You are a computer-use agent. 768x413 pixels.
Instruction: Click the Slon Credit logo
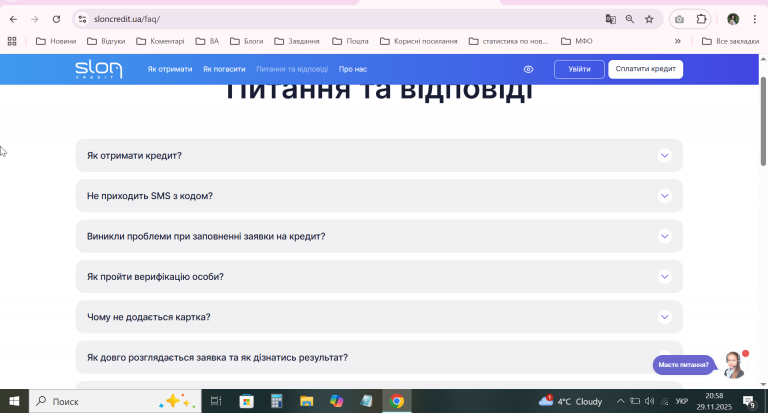point(98,70)
